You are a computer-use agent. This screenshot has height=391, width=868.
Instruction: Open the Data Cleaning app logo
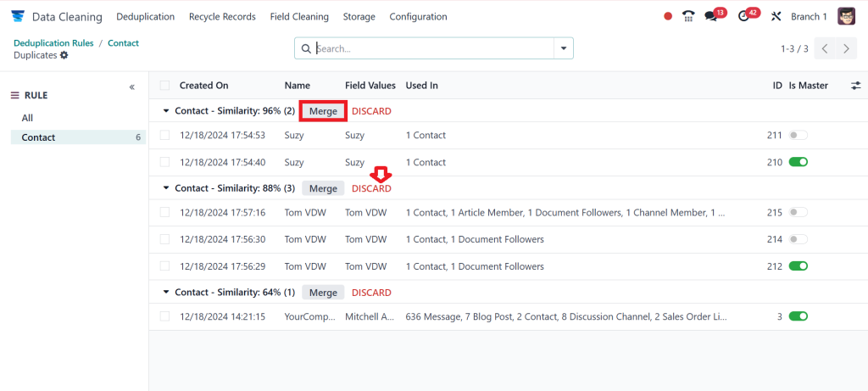click(19, 17)
